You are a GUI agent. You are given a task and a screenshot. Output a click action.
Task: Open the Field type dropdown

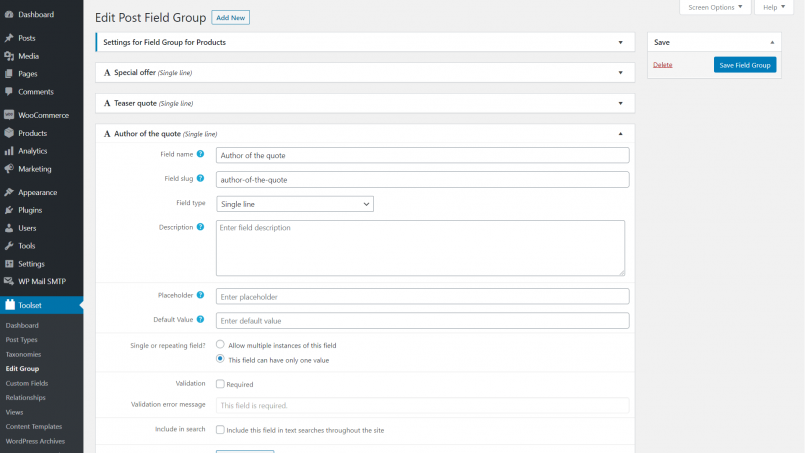coord(295,204)
